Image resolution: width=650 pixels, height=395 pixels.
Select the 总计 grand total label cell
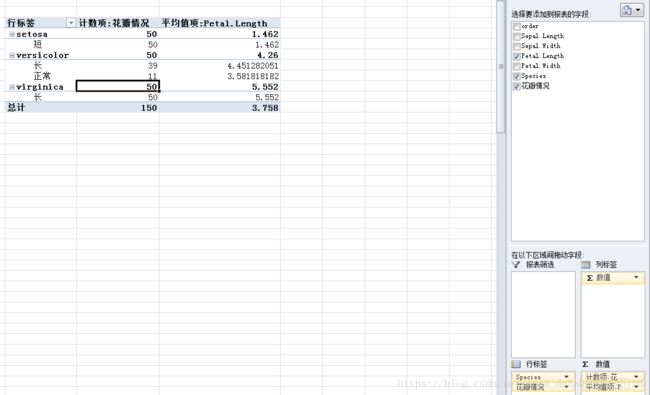click(41, 108)
